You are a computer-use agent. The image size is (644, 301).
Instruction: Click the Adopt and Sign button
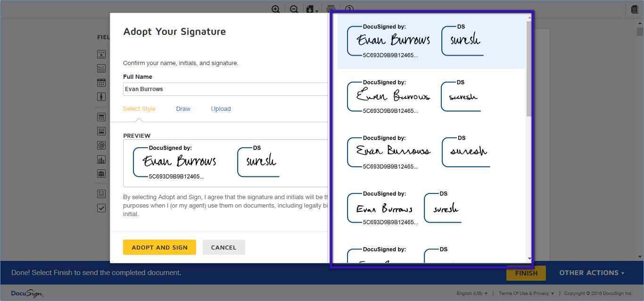pyautogui.click(x=159, y=247)
